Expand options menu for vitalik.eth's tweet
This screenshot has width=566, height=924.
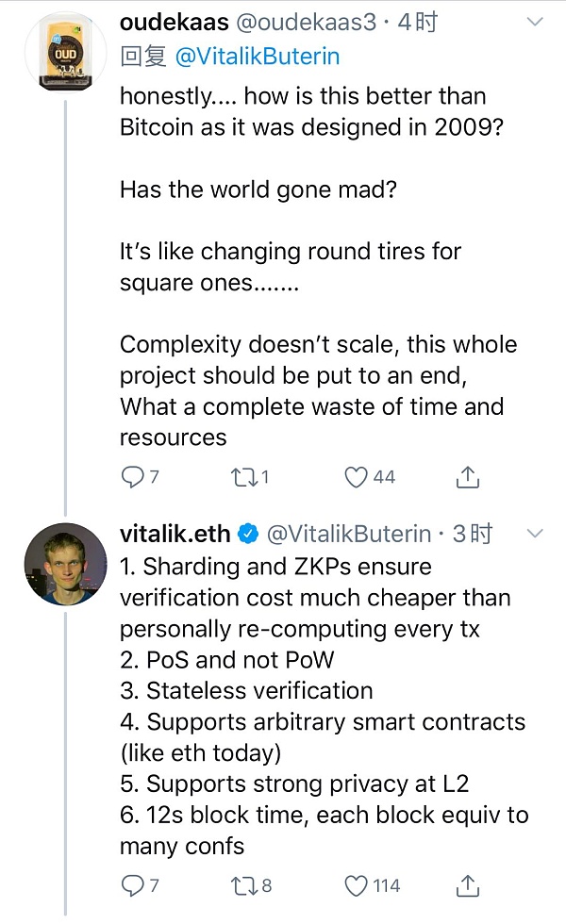point(534,535)
